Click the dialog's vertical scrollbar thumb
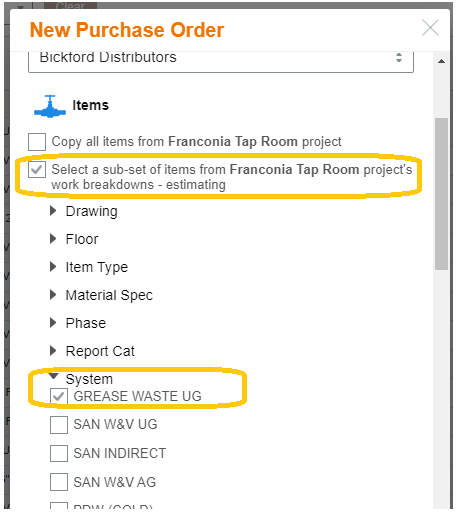 click(441, 194)
